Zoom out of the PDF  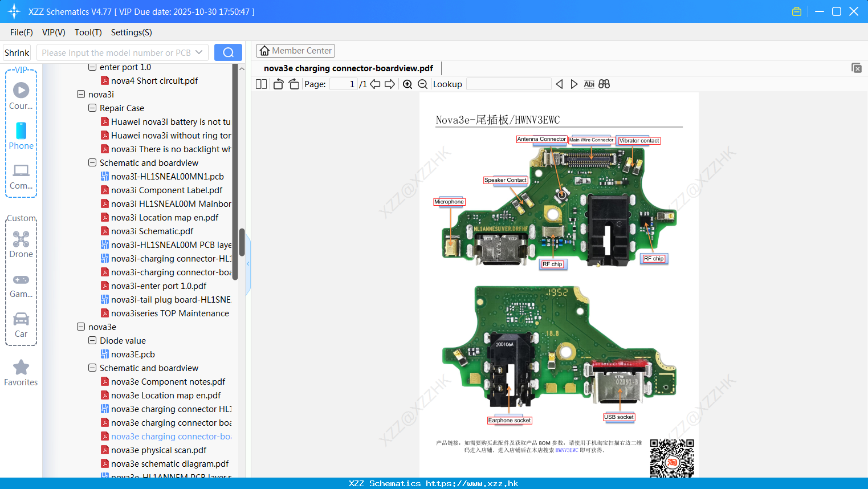pyautogui.click(x=422, y=84)
